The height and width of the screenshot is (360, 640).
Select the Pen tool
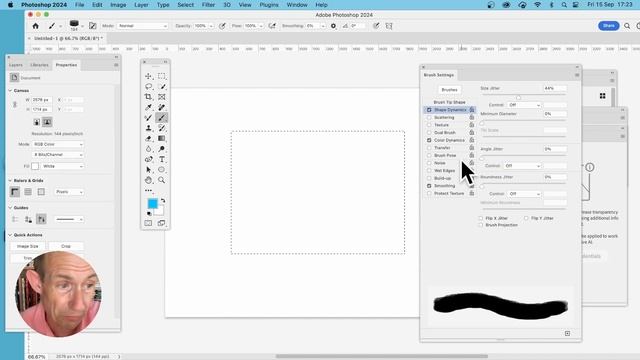(148, 159)
